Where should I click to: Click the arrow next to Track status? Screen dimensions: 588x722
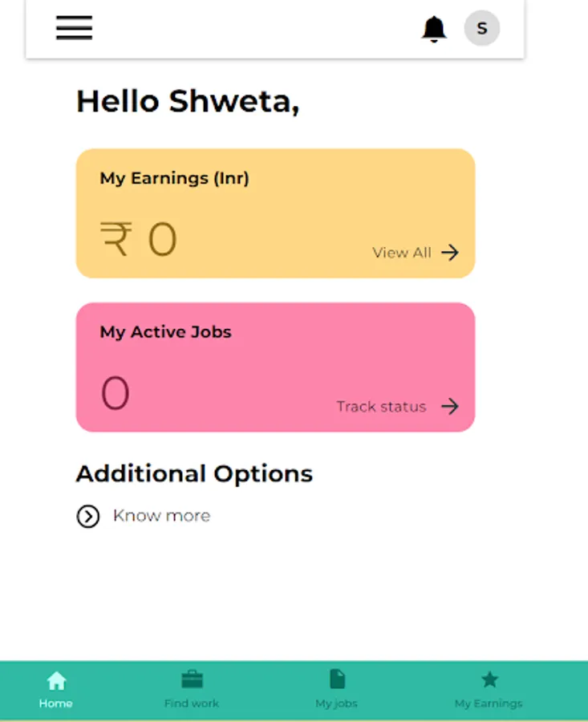click(450, 407)
